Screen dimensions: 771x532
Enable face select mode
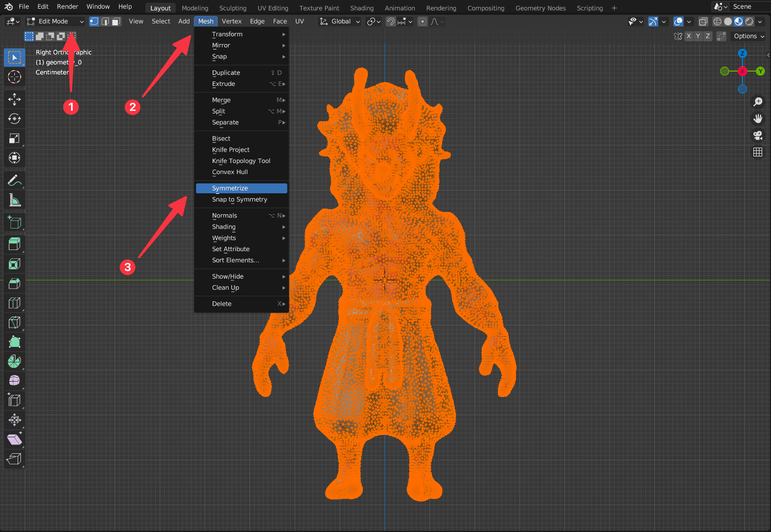(x=116, y=21)
